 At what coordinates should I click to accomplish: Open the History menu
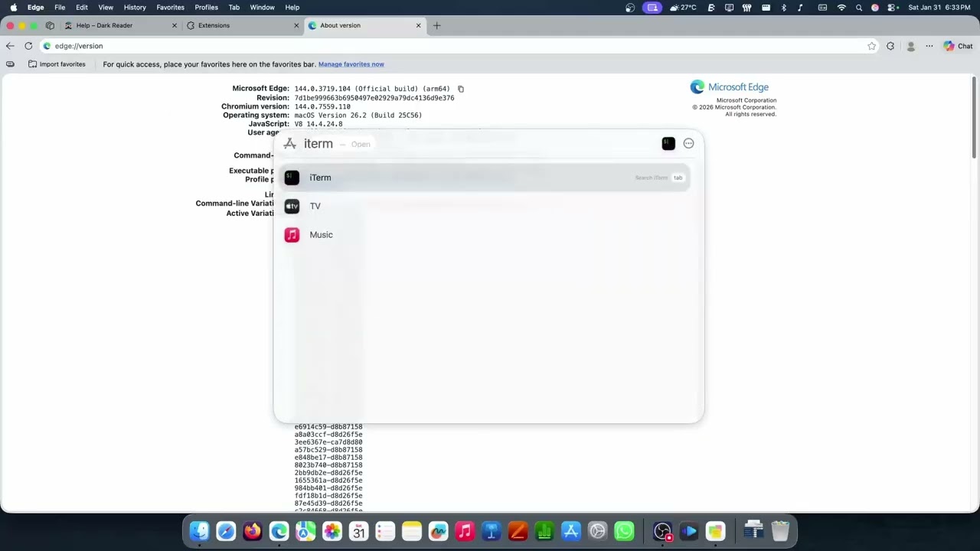[135, 7]
